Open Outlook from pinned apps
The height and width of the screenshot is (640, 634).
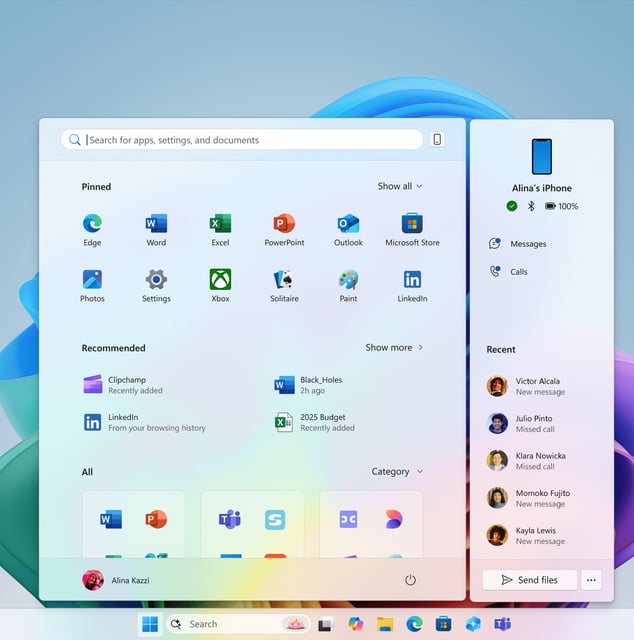click(348, 229)
